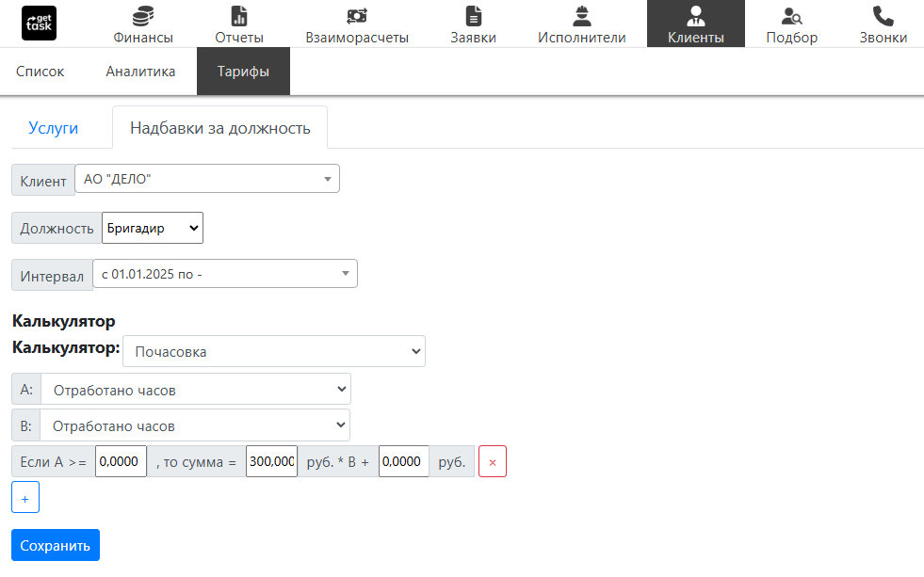Open the B variable dropdown

pyautogui.click(x=195, y=425)
